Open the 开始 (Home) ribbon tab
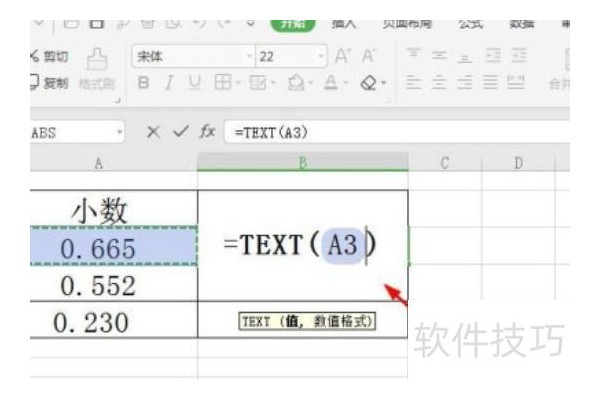Image resolution: width=600 pixels, height=400 pixels. 293,24
